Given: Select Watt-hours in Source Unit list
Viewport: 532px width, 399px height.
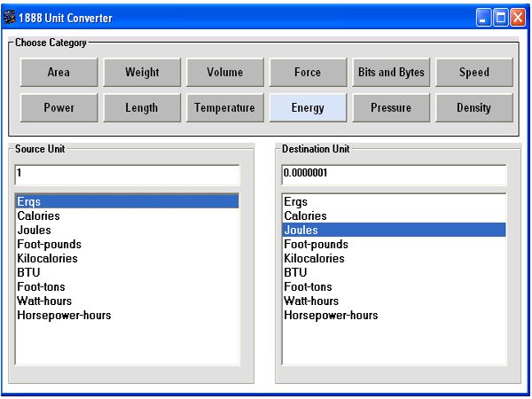Looking at the screenshot, I should [127, 301].
